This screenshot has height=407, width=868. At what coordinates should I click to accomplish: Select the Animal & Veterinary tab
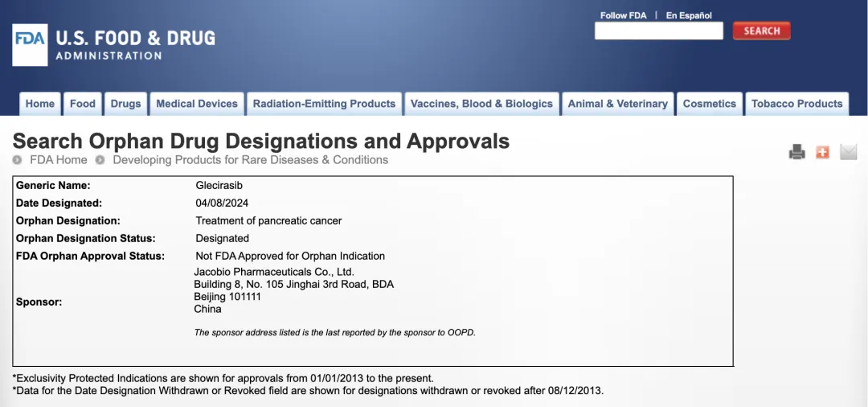pyautogui.click(x=617, y=104)
